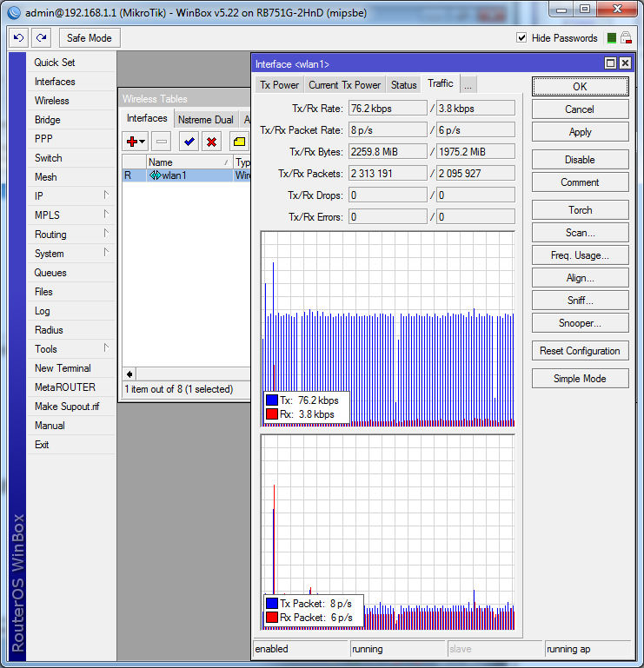
Task: Click the blue checkmark Enable icon
Action: pyautogui.click(x=189, y=142)
